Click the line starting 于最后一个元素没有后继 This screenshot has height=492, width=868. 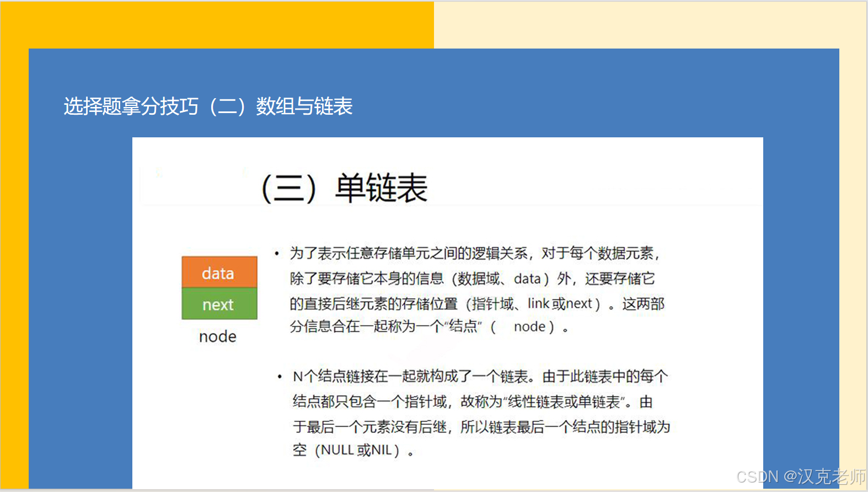point(481,426)
